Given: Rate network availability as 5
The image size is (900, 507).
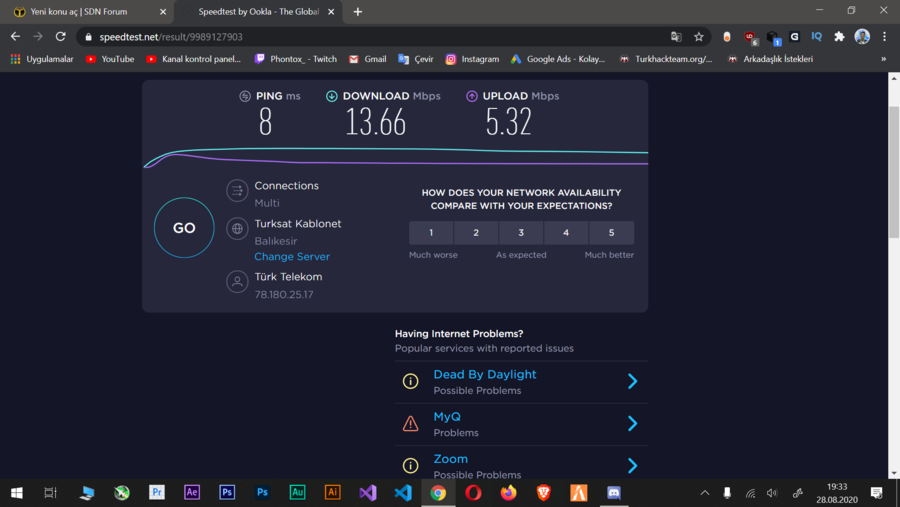Looking at the screenshot, I should pyautogui.click(x=611, y=233).
